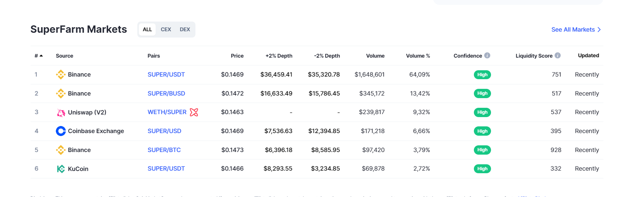
Task: Open SUPER/USDT pair on KuCoin
Action: pos(166,169)
